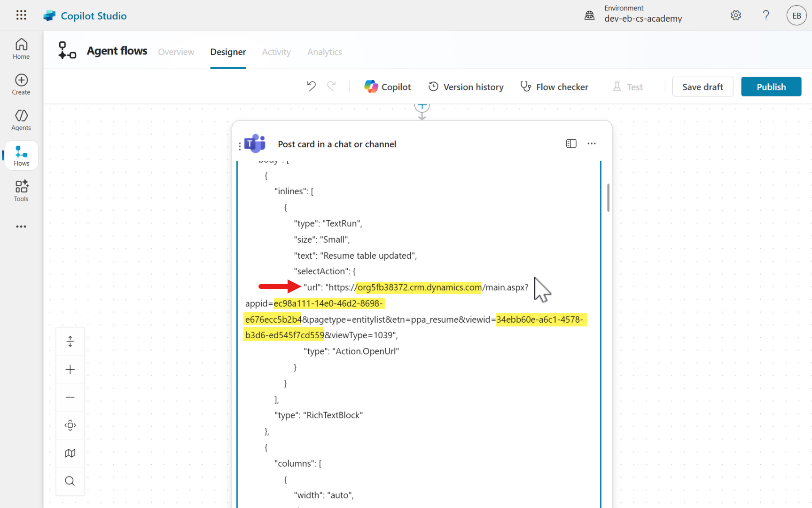Go to Agents in left navigation

click(x=21, y=120)
